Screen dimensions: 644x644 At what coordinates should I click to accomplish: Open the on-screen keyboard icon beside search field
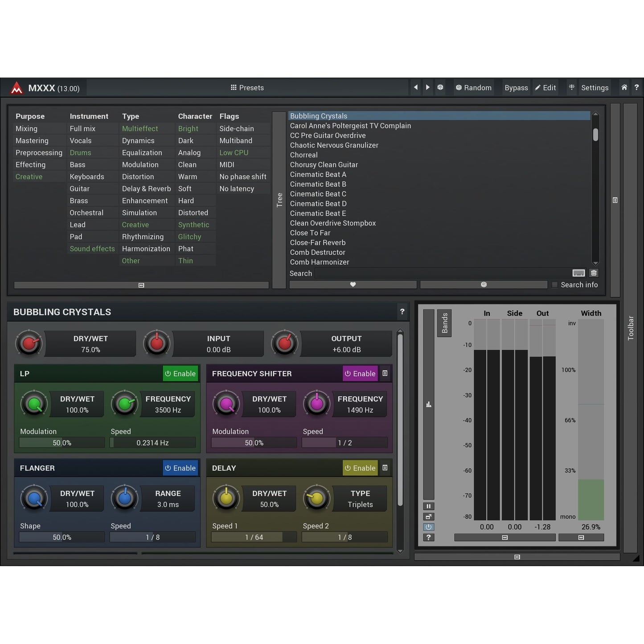[578, 273]
